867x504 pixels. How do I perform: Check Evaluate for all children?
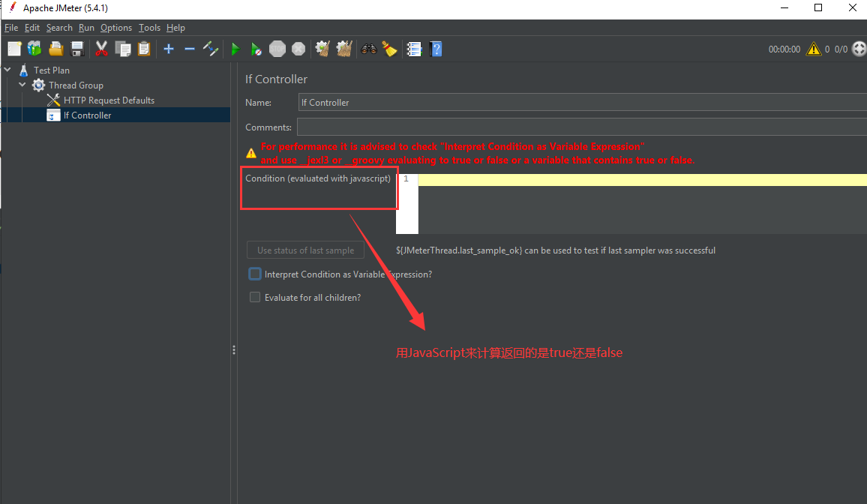[255, 297]
